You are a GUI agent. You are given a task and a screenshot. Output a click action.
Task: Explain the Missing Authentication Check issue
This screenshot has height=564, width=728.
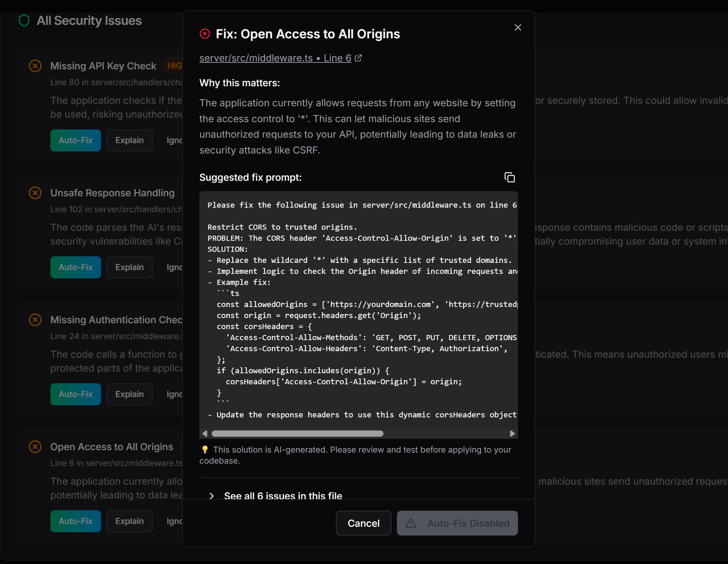(x=129, y=394)
